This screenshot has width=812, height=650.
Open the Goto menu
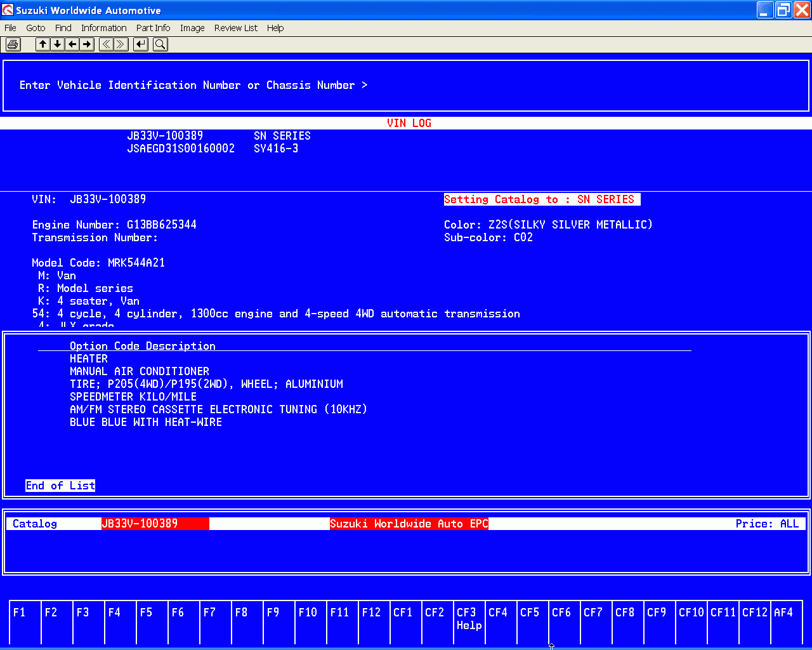[x=36, y=28]
